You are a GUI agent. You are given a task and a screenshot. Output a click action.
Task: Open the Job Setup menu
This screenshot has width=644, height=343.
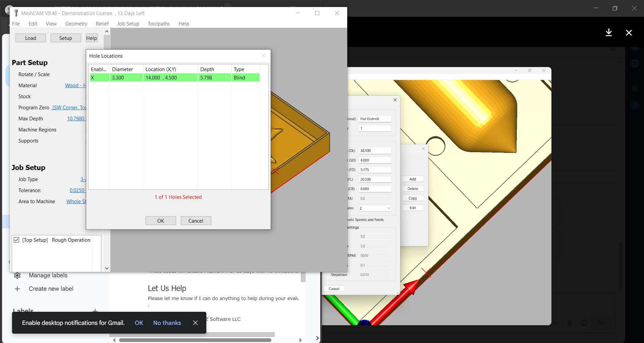click(128, 23)
